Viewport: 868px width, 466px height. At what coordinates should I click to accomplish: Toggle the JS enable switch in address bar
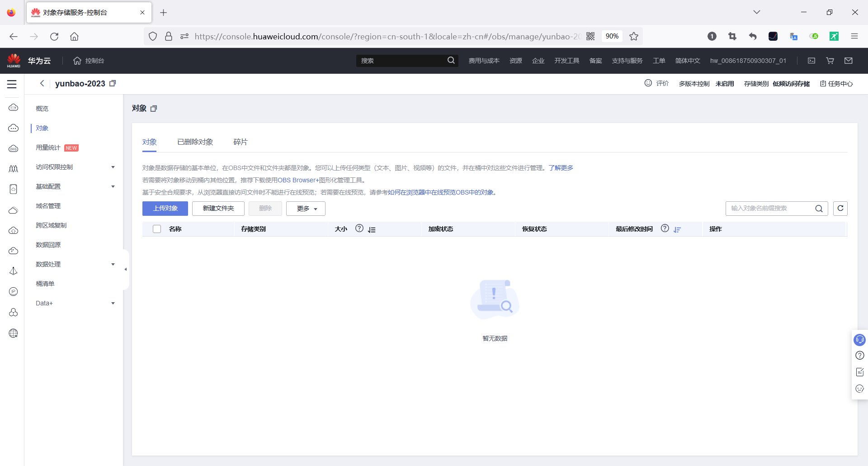pyautogui.click(x=814, y=36)
